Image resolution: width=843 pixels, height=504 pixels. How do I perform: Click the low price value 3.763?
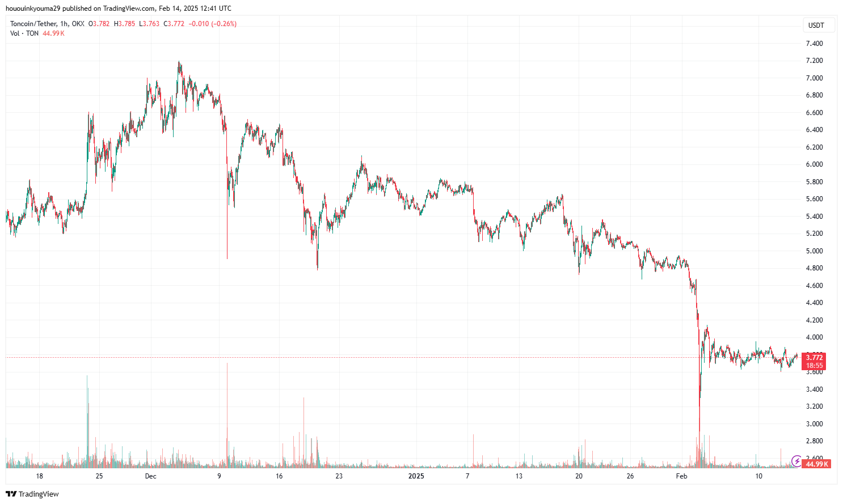click(150, 24)
